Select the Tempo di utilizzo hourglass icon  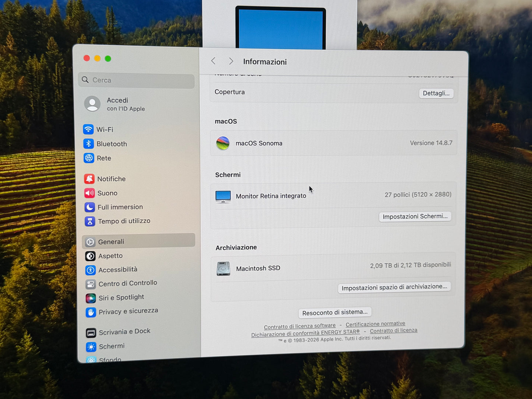click(x=90, y=221)
